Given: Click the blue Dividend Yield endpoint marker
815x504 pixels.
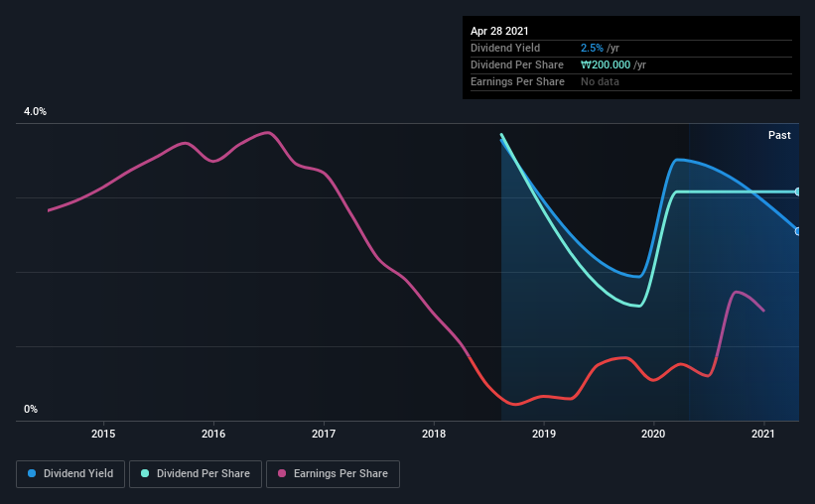Looking at the screenshot, I should tap(797, 231).
